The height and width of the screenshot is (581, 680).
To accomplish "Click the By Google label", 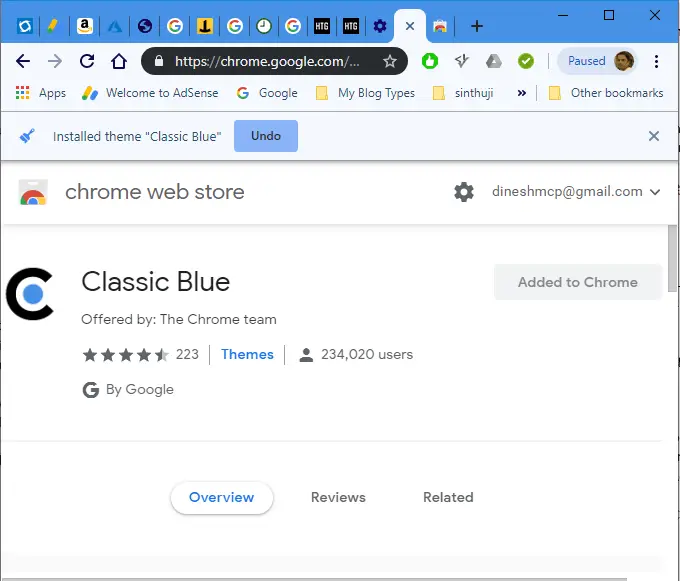I will pos(140,389).
